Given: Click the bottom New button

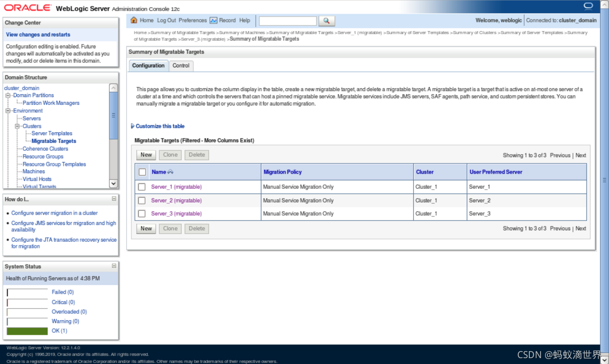Looking at the screenshot, I should pos(147,228).
